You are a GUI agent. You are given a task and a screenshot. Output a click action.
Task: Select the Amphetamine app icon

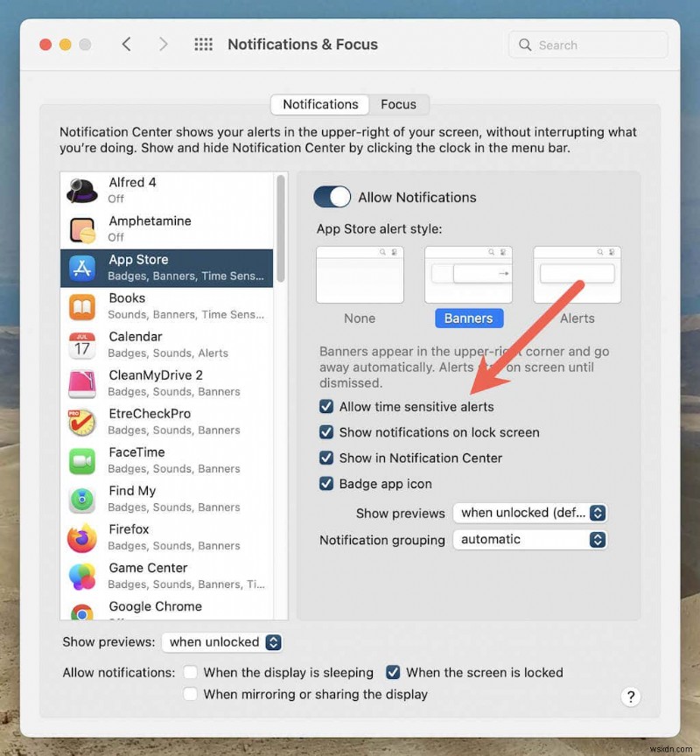coord(83,228)
